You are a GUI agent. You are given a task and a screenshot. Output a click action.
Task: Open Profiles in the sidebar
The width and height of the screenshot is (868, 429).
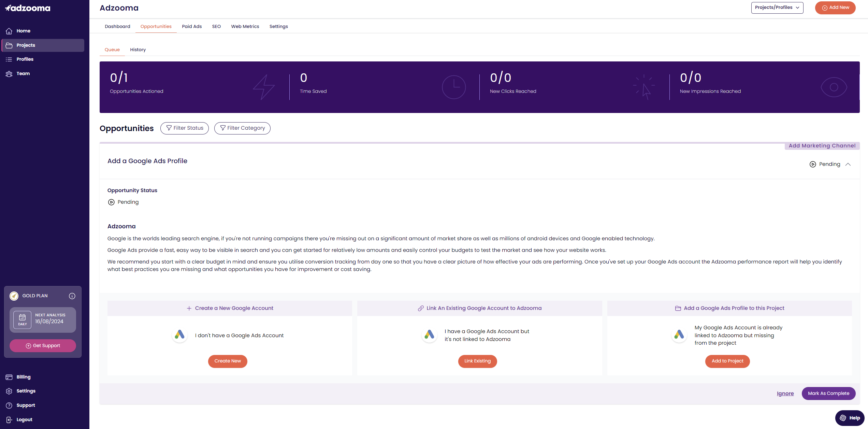pos(43,59)
